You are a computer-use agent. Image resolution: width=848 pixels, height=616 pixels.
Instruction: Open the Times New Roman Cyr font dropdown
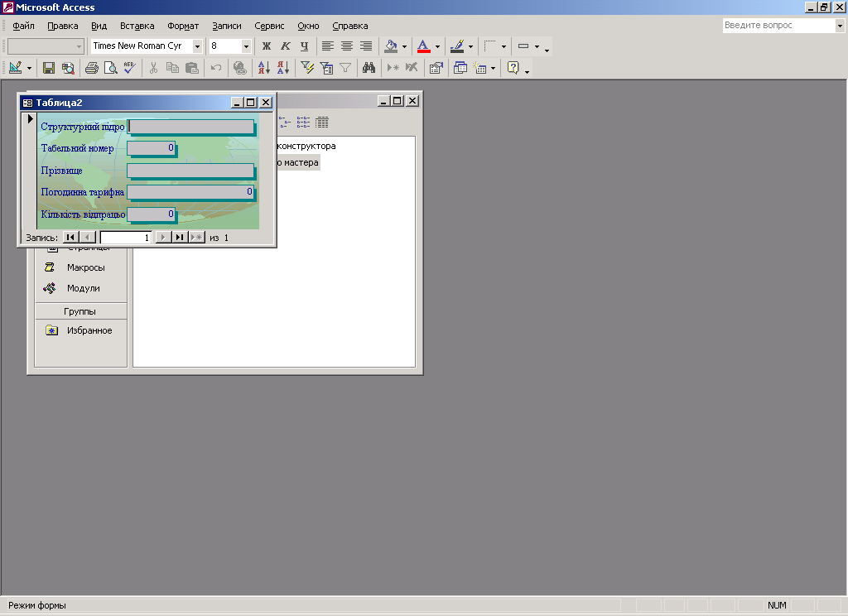pyautogui.click(x=197, y=46)
